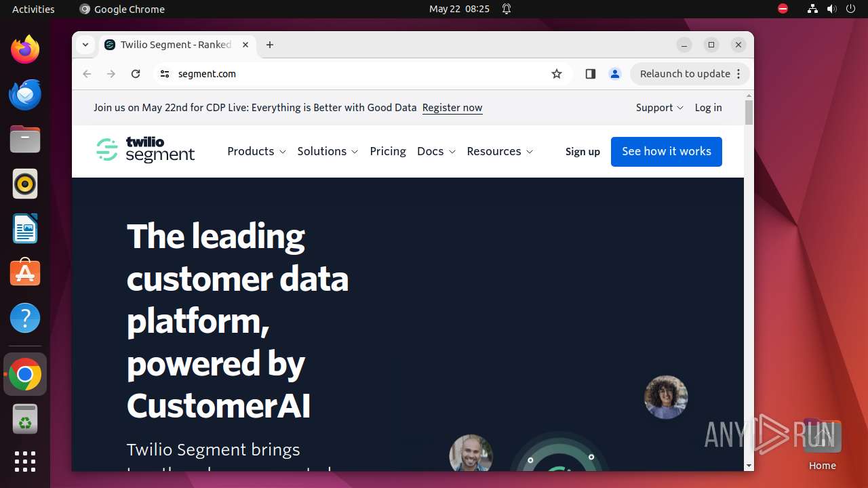This screenshot has height=488, width=868.
Task: Select the CDP Live announcement text
Action: click(255, 108)
